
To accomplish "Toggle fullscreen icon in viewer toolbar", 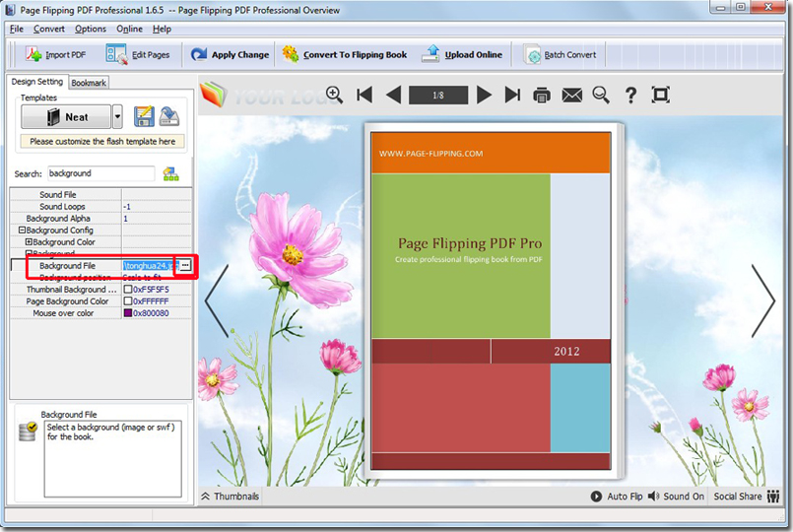I will click(660, 95).
